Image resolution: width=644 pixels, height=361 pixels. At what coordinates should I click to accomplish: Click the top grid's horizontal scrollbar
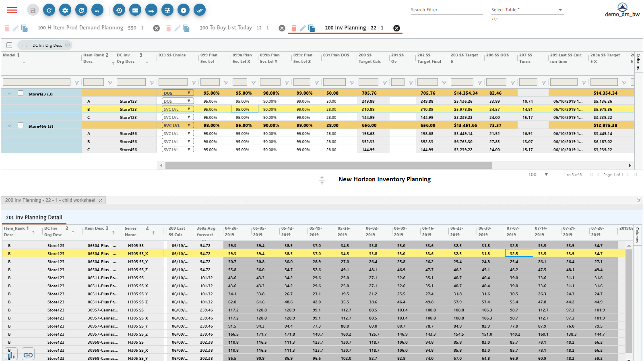coord(328,165)
